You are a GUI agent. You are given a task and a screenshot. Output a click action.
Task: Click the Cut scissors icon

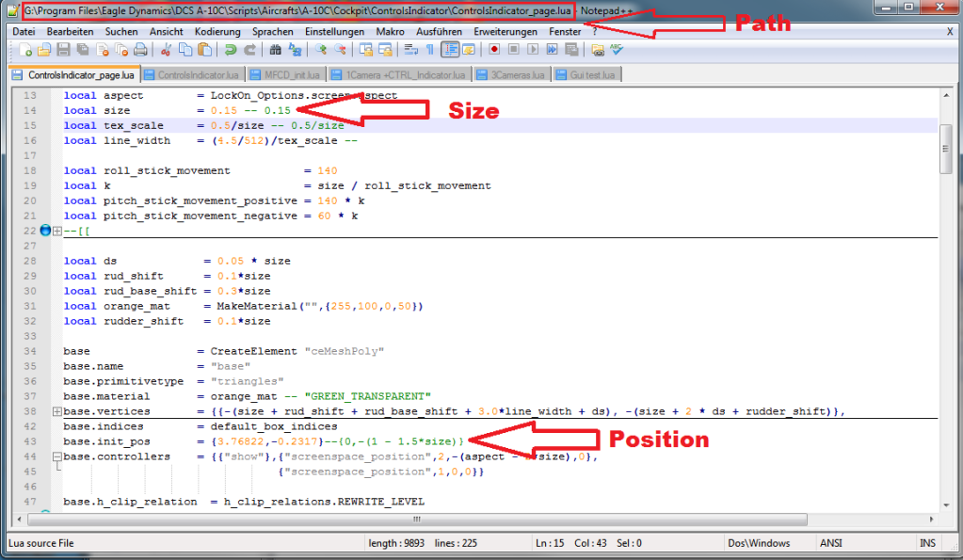(x=166, y=50)
